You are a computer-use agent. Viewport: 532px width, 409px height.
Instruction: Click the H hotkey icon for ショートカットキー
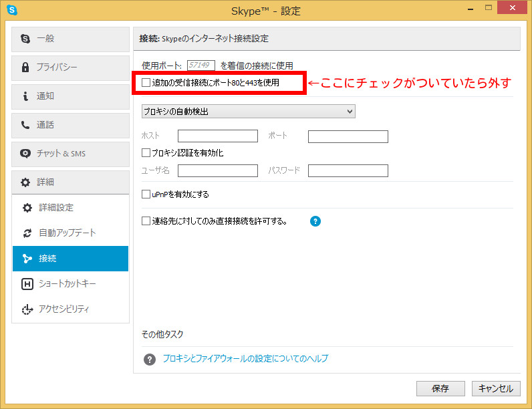pos(27,284)
